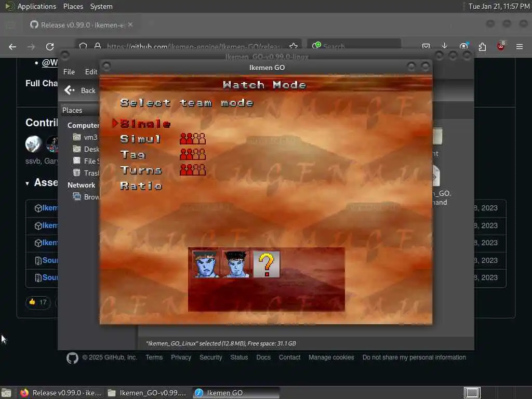Viewport: 532px width, 399px height.
Task: Select Single team mode in Ikemen GO
Action: (x=145, y=124)
